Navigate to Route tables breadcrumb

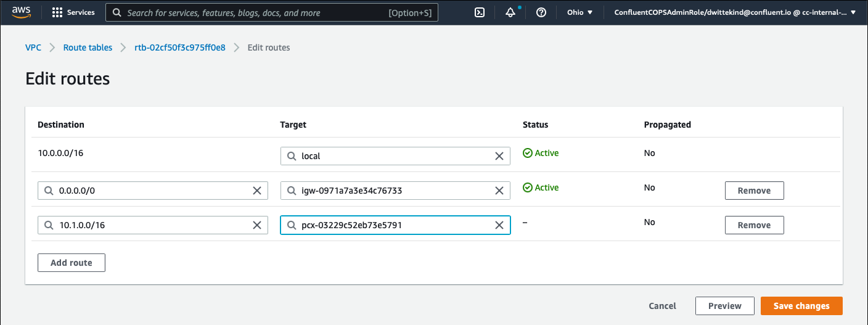88,47
